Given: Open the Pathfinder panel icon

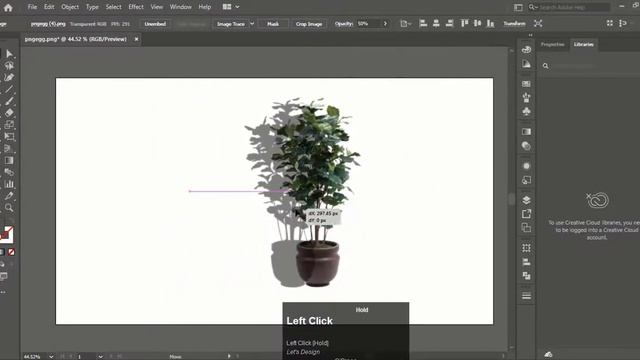Looking at the screenshot, I should point(526,276).
